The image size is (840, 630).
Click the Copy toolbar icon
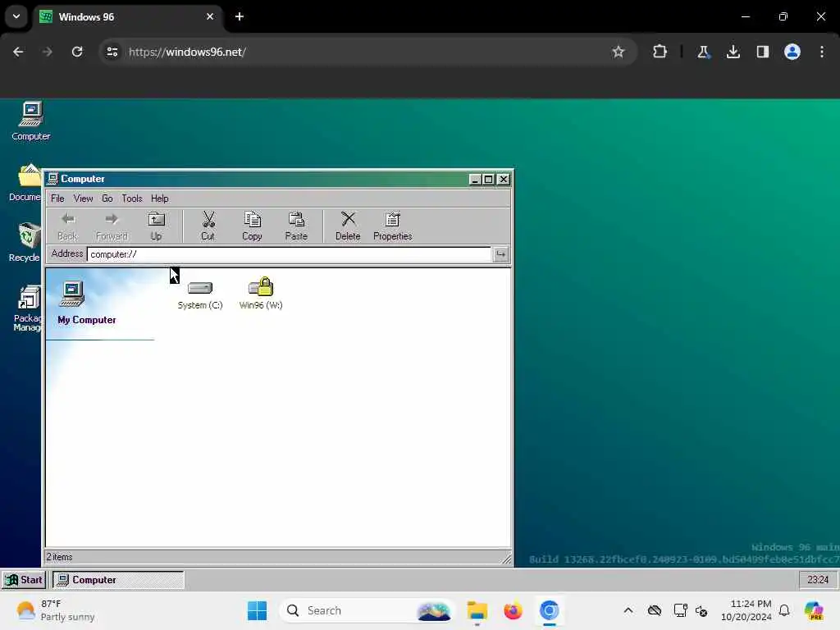click(x=252, y=226)
